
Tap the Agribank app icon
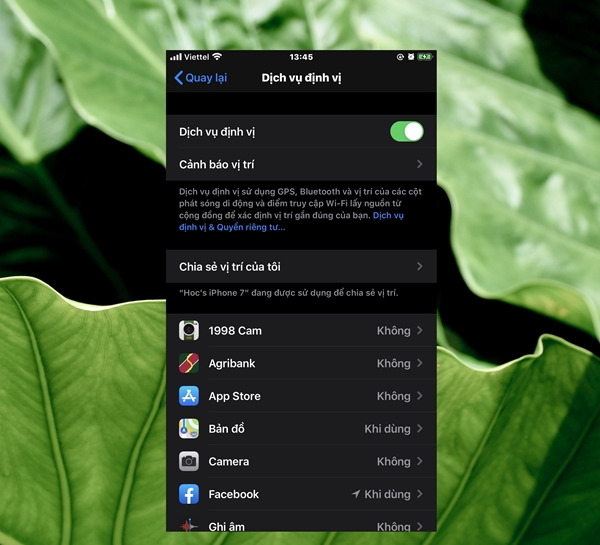coord(189,363)
